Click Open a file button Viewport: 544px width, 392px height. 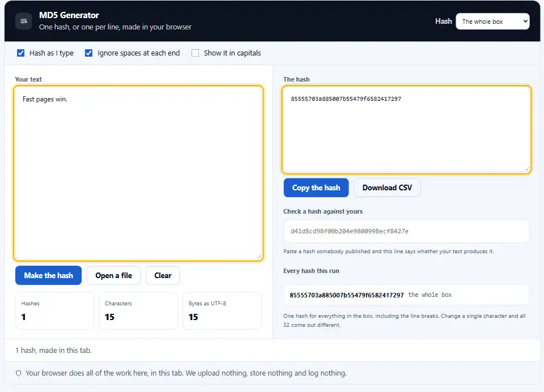[114, 275]
